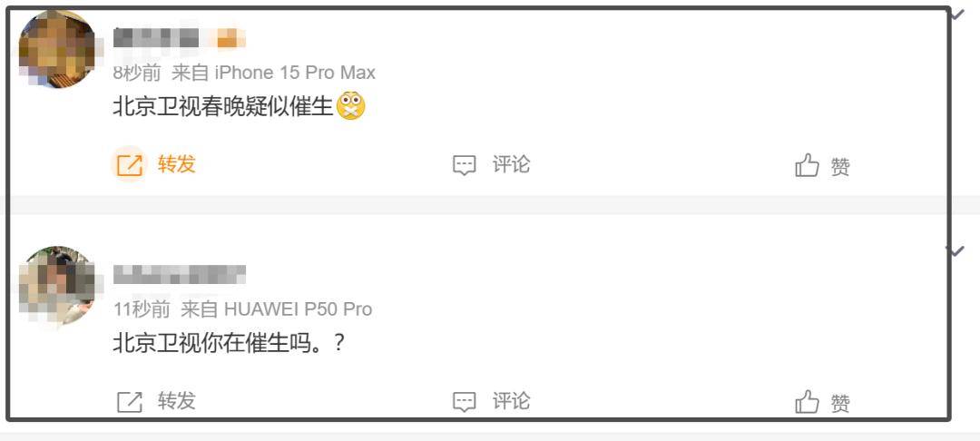Click the 赞 label on the first post
The width and height of the screenshot is (980, 441).
pyautogui.click(x=840, y=167)
